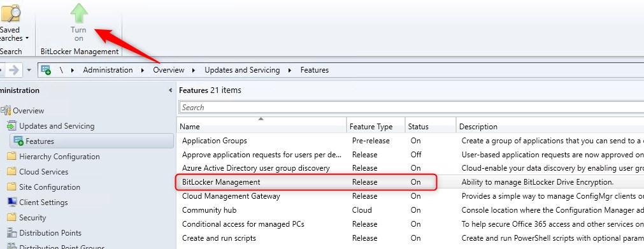Click the Features list search field

(411, 107)
